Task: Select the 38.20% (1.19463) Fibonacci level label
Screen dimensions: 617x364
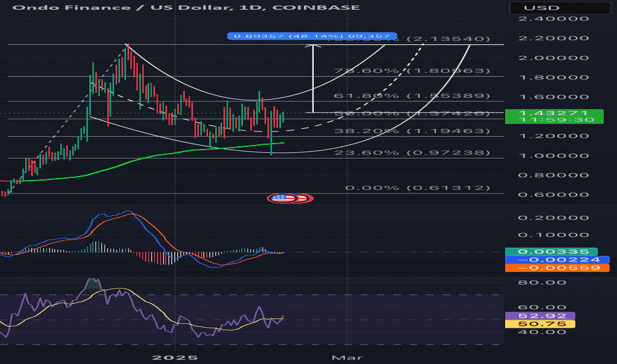Action: [412, 130]
